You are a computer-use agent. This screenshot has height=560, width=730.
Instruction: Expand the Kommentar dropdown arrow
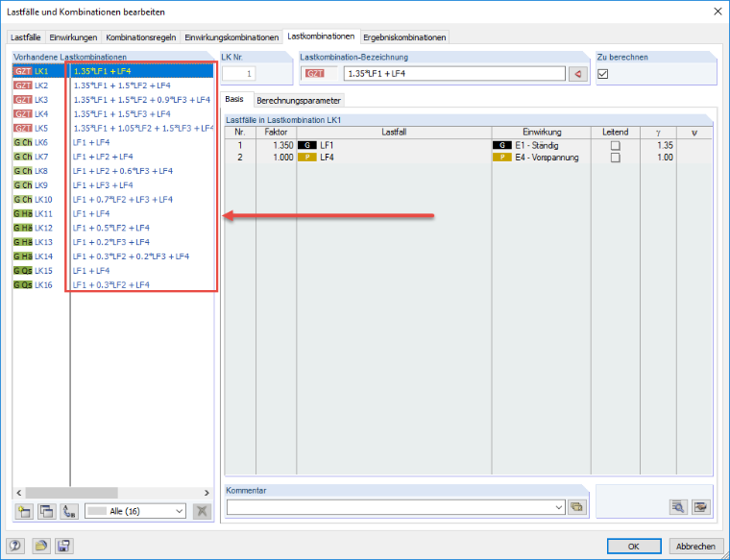[x=559, y=507]
